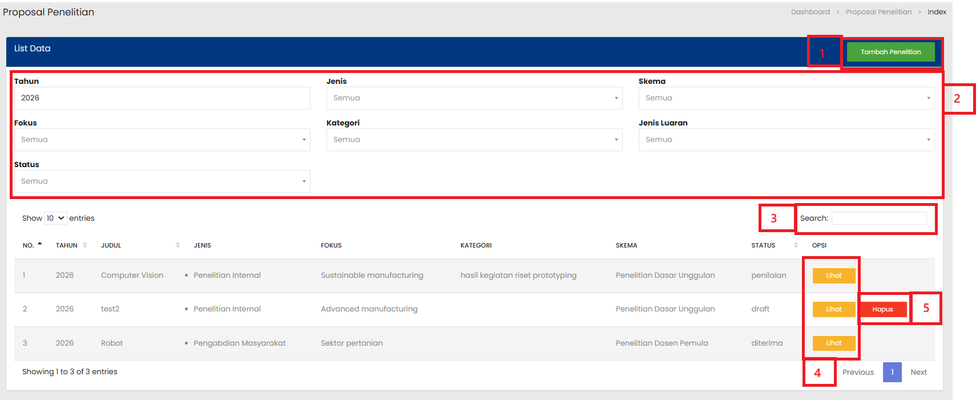Expand the Kategori dropdown
The width and height of the screenshot is (980, 405).
(x=474, y=140)
